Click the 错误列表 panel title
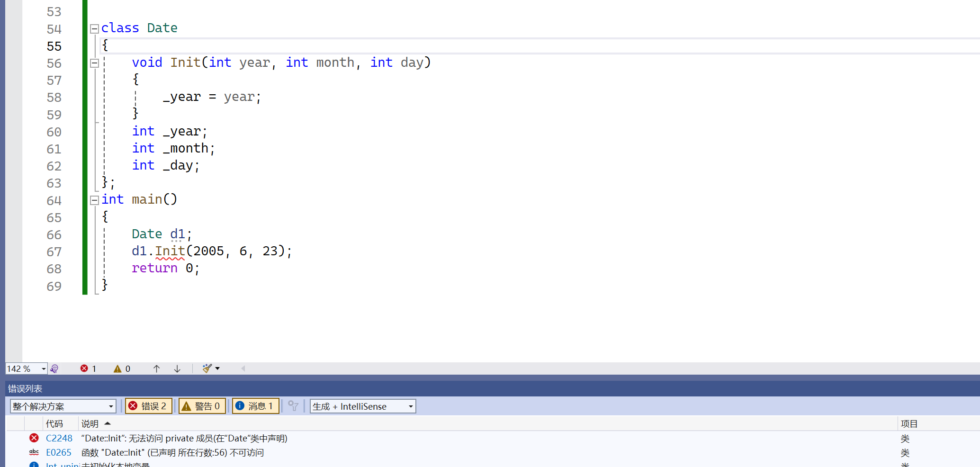This screenshot has height=467, width=980. [25, 388]
